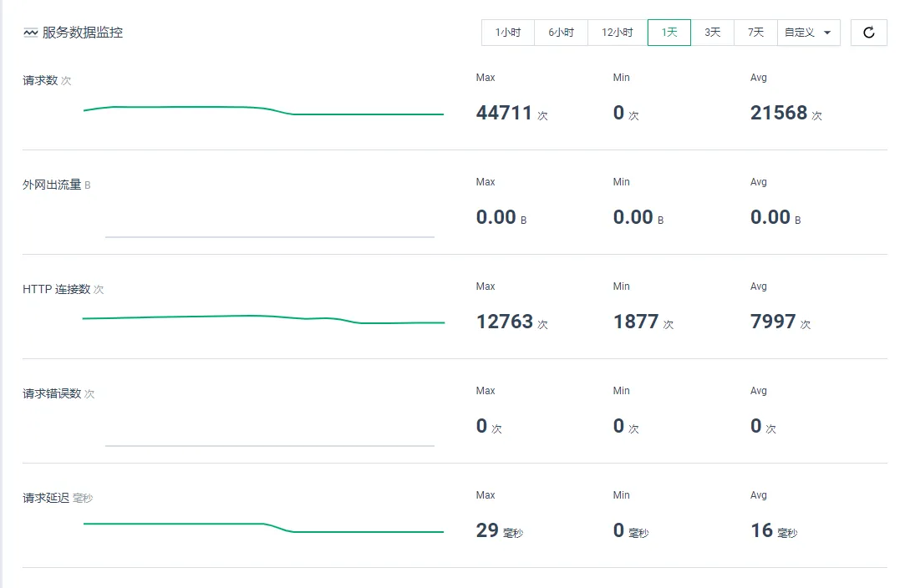900x588 pixels.
Task: Open the 自定义 custom range dropdown
Action: [809, 33]
